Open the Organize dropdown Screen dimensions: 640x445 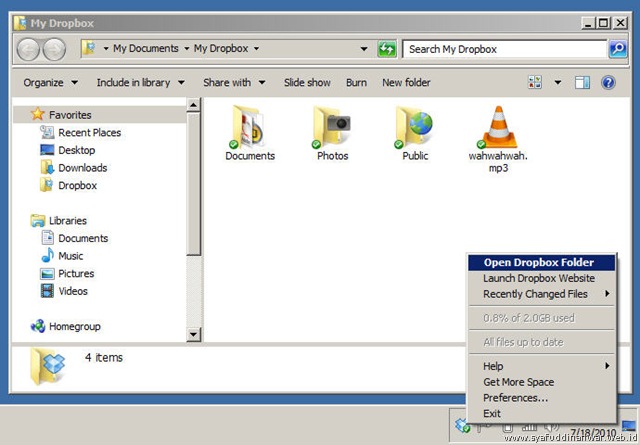[50, 82]
